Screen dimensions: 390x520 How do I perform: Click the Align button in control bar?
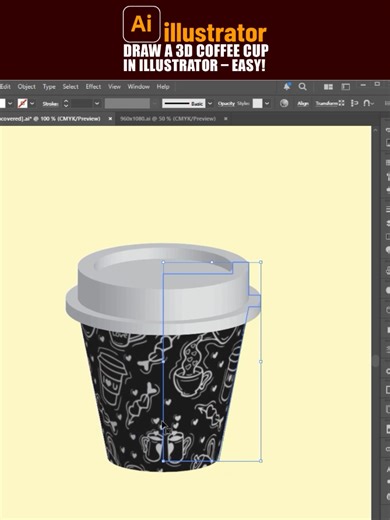pyautogui.click(x=303, y=104)
